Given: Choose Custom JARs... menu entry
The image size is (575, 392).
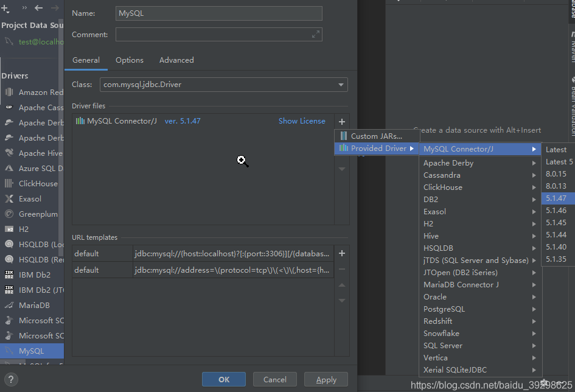Looking at the screenshot, I should pos(377,136).
